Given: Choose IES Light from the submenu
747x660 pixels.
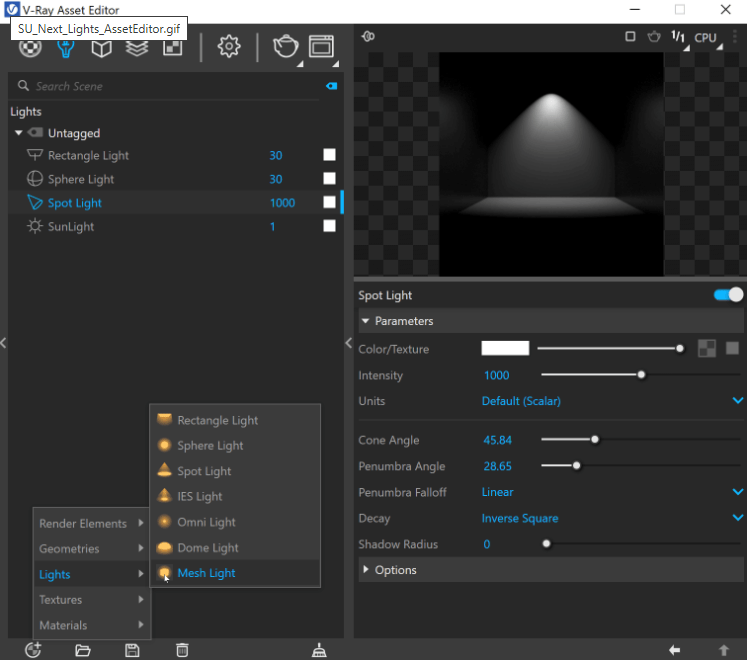Looking at the screenshot, I should (235, 496).
